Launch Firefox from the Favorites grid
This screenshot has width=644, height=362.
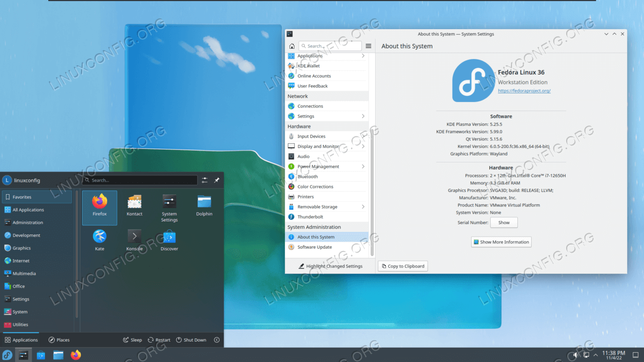tap(99, 208)
